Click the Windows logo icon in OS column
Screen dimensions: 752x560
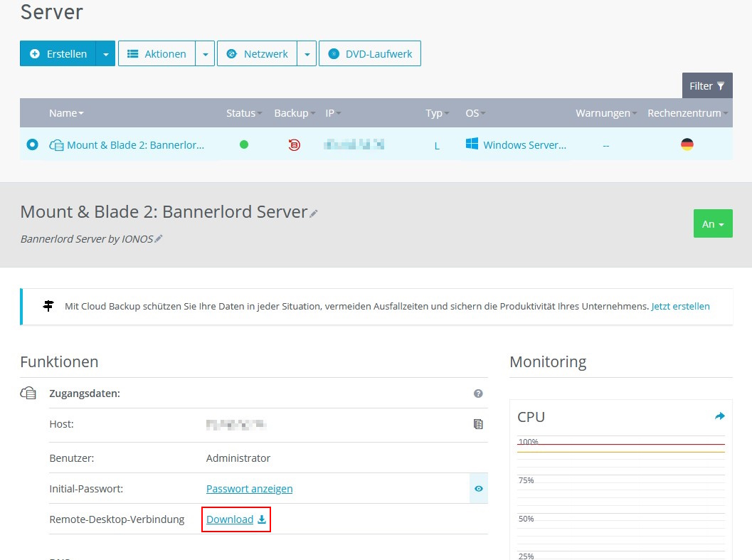(x=472, y=144)
